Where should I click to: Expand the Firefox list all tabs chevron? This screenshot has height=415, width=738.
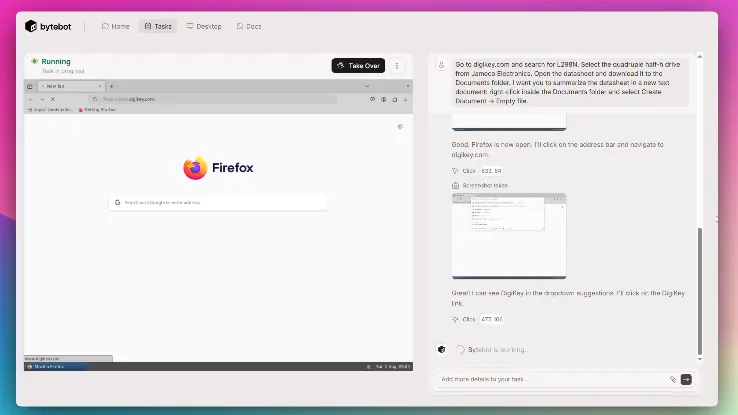click(367, 86)
